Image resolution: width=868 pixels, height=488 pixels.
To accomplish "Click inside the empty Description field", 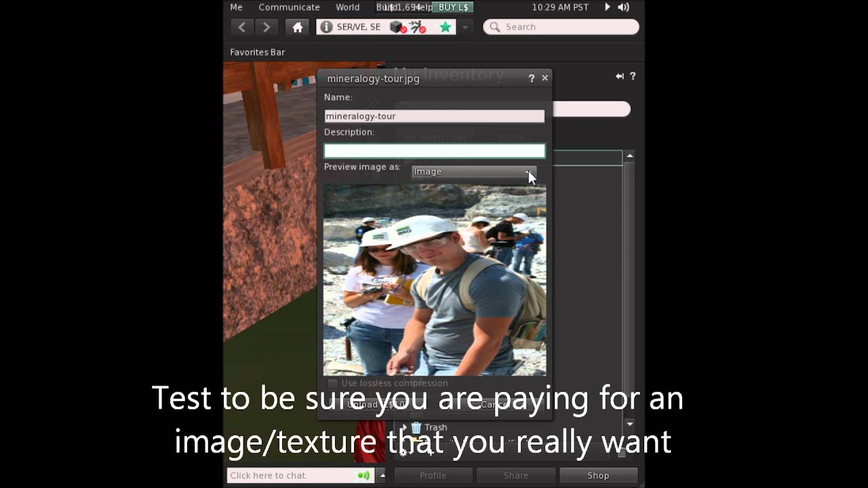I will pos(435,150).
